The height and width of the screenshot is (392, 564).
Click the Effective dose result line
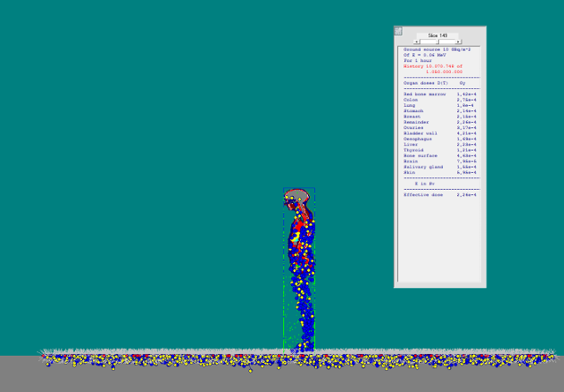[x=440, y=195]
